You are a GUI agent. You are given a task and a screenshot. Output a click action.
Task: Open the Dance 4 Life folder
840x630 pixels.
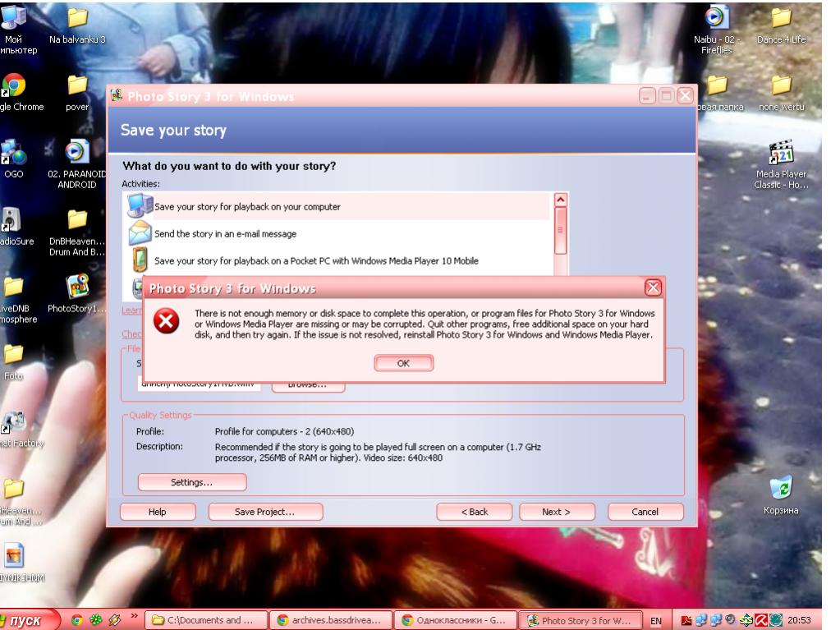781,25
